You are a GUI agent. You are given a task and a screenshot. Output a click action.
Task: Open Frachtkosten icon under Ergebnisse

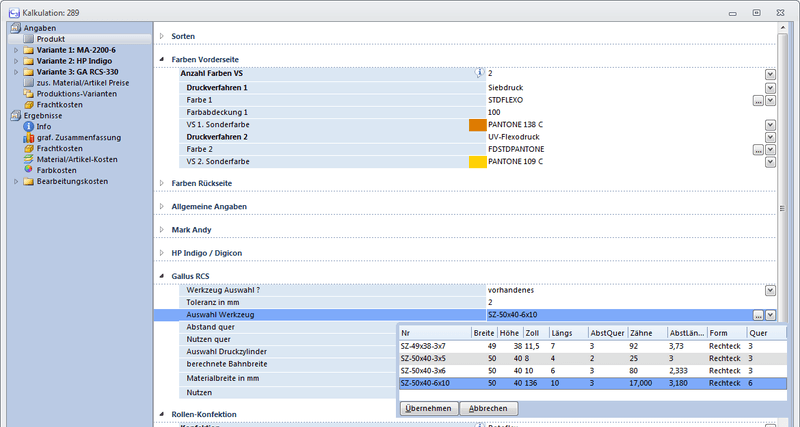[x=29, y=148]
